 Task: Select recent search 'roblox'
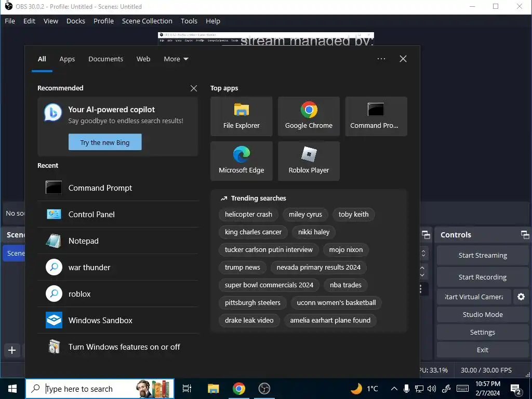[118, 294]
